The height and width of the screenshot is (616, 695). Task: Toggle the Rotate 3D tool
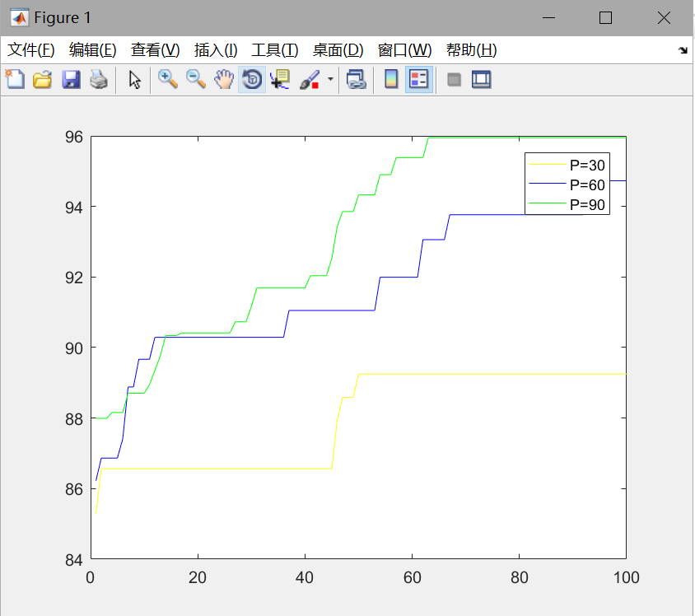[252, 80]
